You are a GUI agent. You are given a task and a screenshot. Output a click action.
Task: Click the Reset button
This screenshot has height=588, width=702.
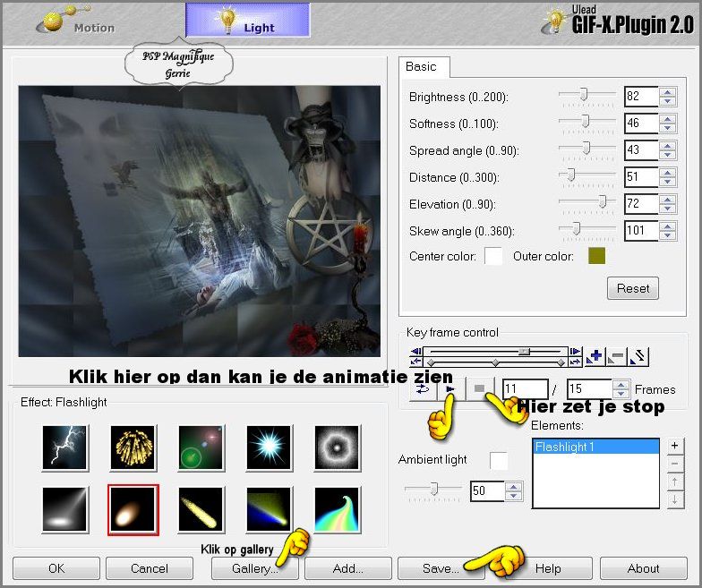pos(632,288)
